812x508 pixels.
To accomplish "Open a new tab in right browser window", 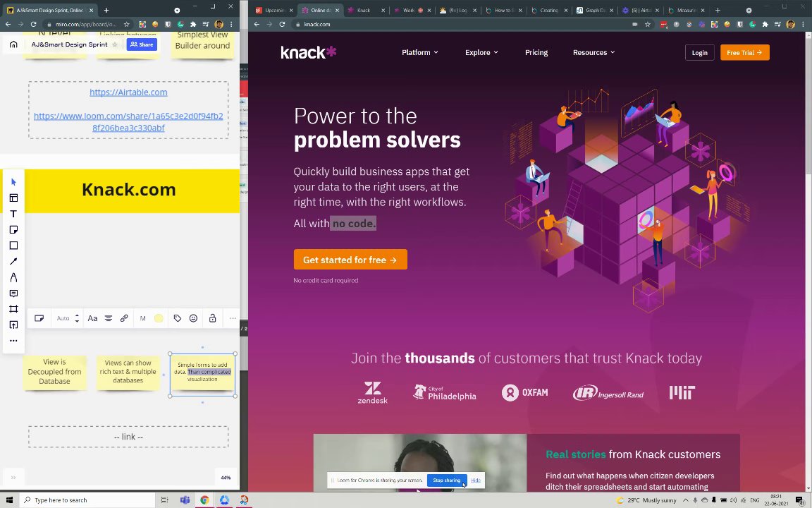I will pos(718,10).
